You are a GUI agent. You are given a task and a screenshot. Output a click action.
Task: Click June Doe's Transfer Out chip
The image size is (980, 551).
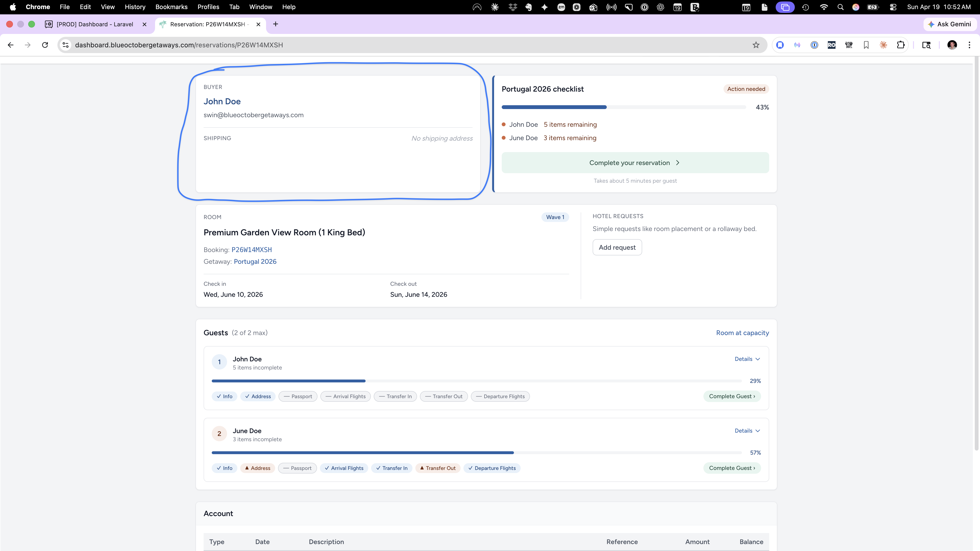point(438,468)
